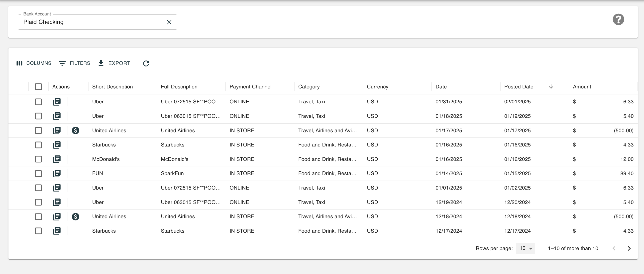Check the Uber row posted 02/01/2025
The height and width of the screenshot is (274, 644).
(x=38, y=102)
